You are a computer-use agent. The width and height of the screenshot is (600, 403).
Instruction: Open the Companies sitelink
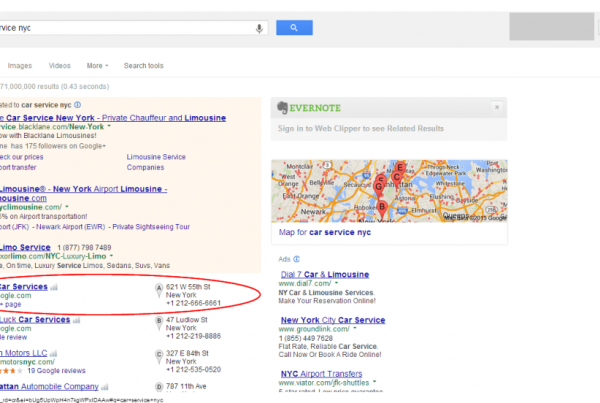tap(145, 167)
